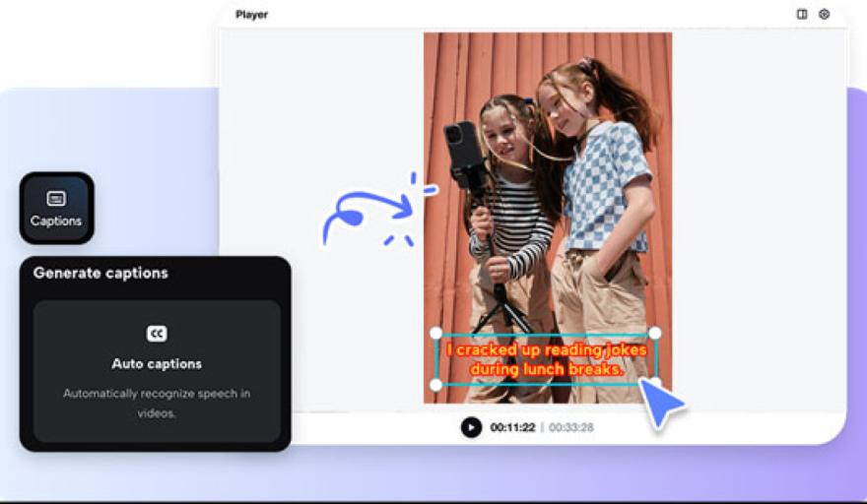Image resolution: width=867 pixels, height=504 pixels.
Task: Open the Player settings gear icon
Action: click(825, 15)
